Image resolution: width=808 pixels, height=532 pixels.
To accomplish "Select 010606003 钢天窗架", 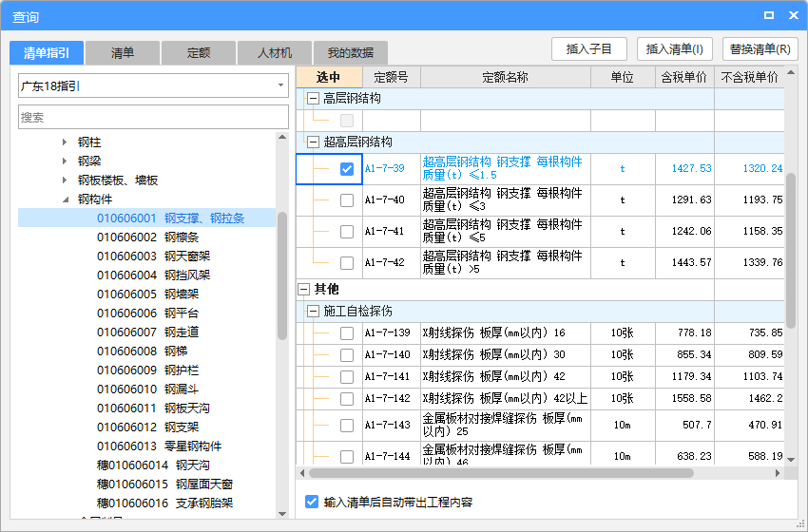I will click(x=154, y=256).
